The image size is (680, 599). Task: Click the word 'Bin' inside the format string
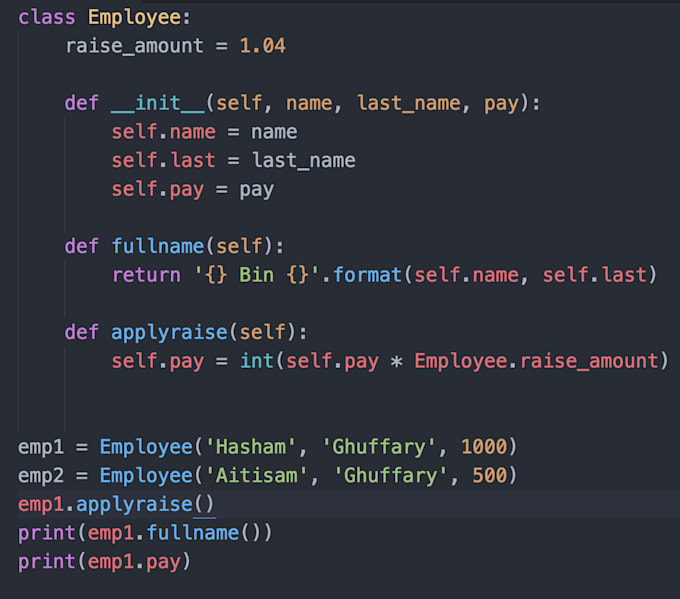coord(256,275)
